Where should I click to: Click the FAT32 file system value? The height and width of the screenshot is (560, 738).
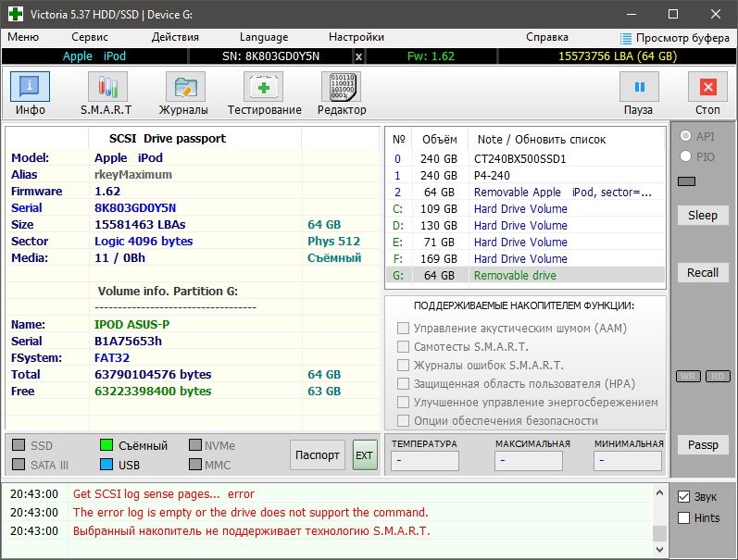[112, 358]
